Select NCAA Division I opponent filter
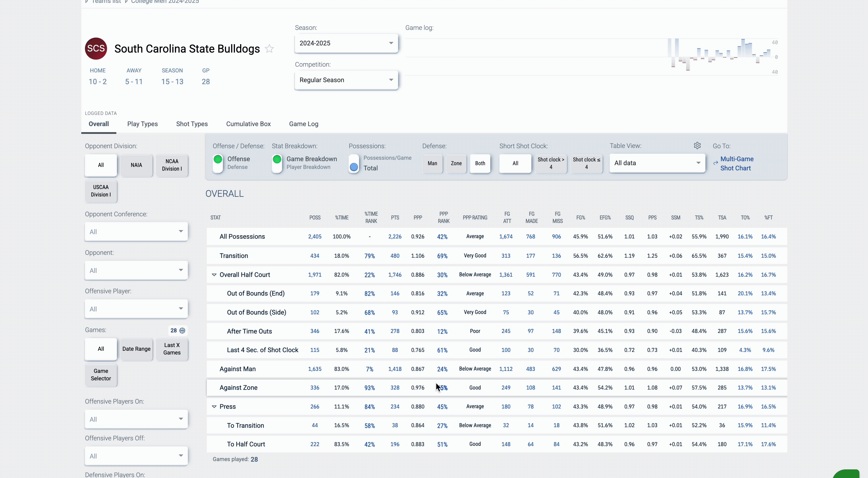The image size is (868, 478). point(171,165)
